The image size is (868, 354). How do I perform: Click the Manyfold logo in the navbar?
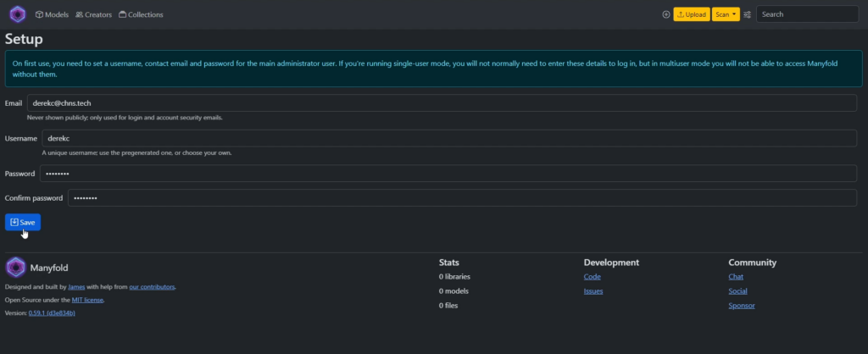point(18,14)
